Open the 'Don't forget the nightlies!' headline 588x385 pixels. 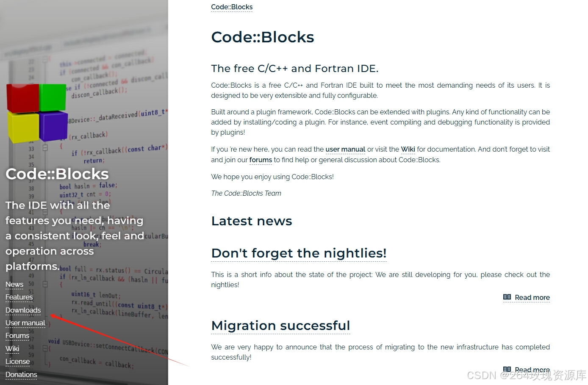(299, 253)
